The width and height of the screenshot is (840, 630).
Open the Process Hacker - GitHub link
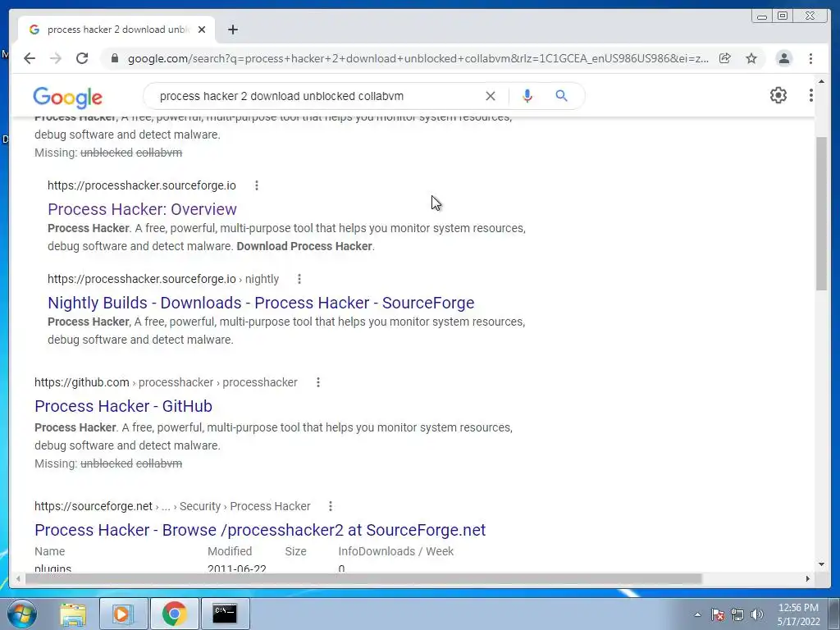123,406
